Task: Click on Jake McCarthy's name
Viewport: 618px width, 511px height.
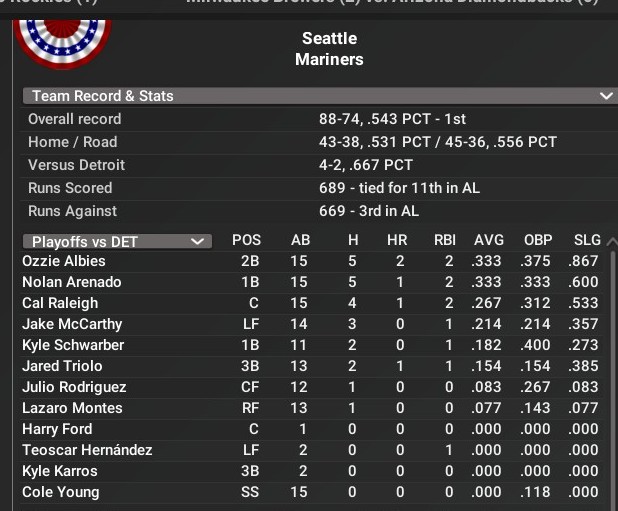Action: (72, 324)
